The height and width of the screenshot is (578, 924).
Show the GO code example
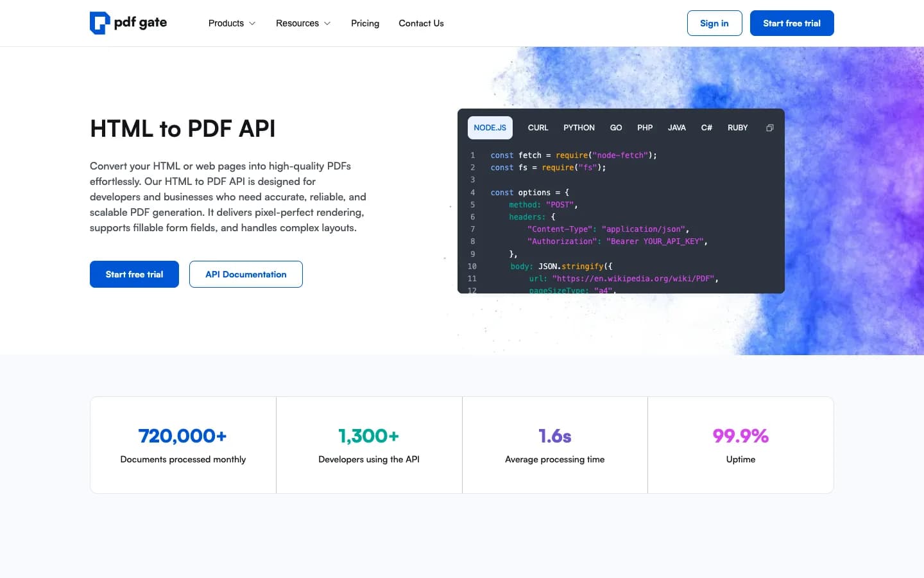pos(616,128)
